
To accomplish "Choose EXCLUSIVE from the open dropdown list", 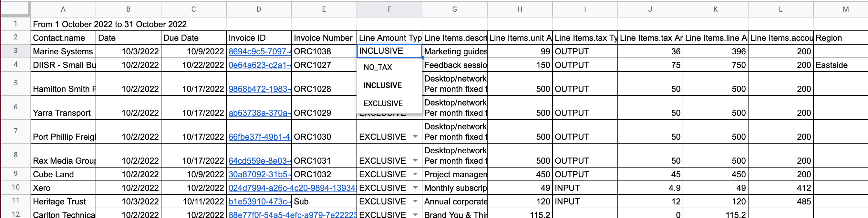I will (389, 103).
